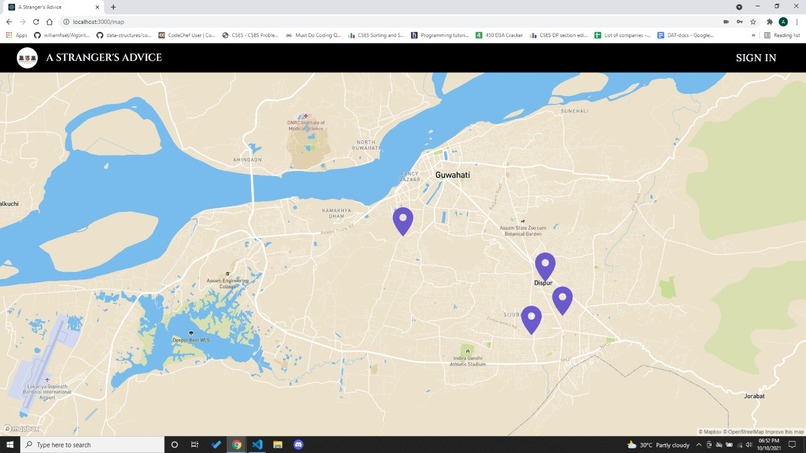This screenshot has width=806, height=453.
Task: Click the map pin southeast of Dispur label
Action: tap(562, 300)
